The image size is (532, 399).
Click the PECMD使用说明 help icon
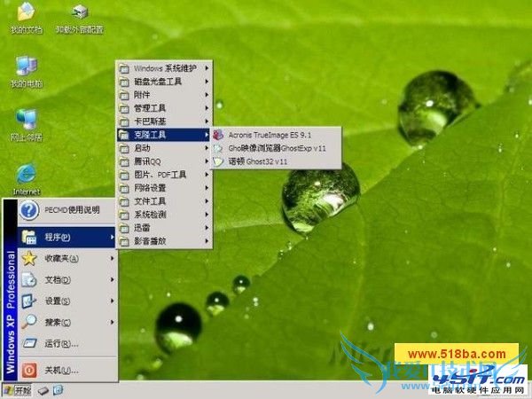(29, 210)
